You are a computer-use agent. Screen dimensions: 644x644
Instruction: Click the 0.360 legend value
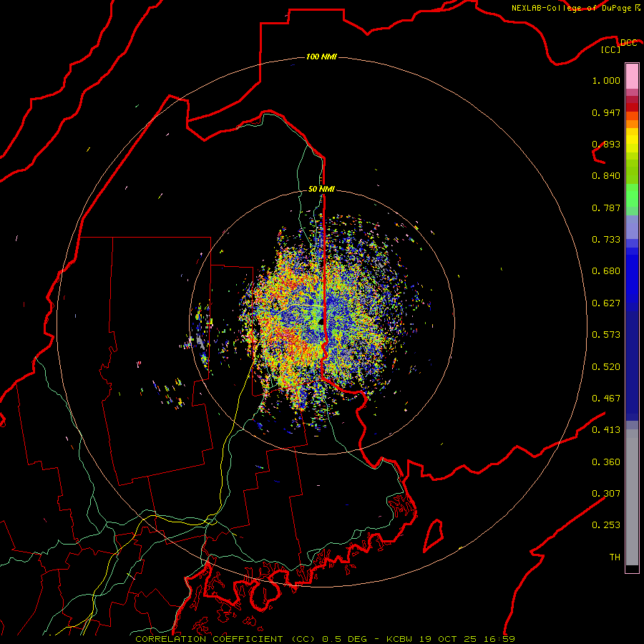606,462
